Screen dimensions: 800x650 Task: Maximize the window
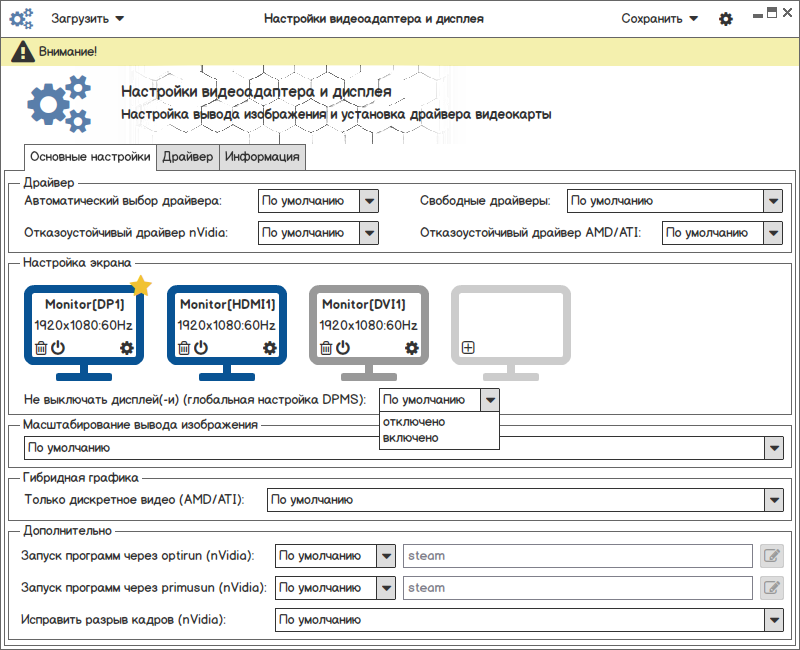pos(772,13)
